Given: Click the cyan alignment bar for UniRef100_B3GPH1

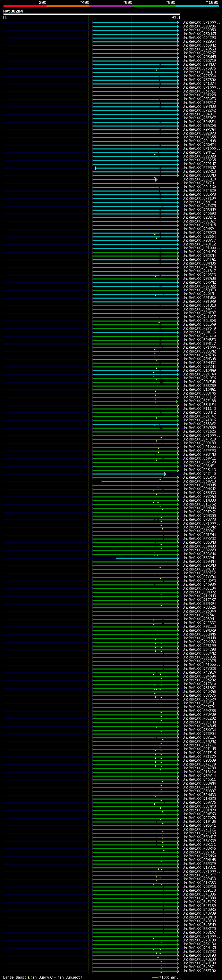Looking at the screenshot, I should click(147, 558).
